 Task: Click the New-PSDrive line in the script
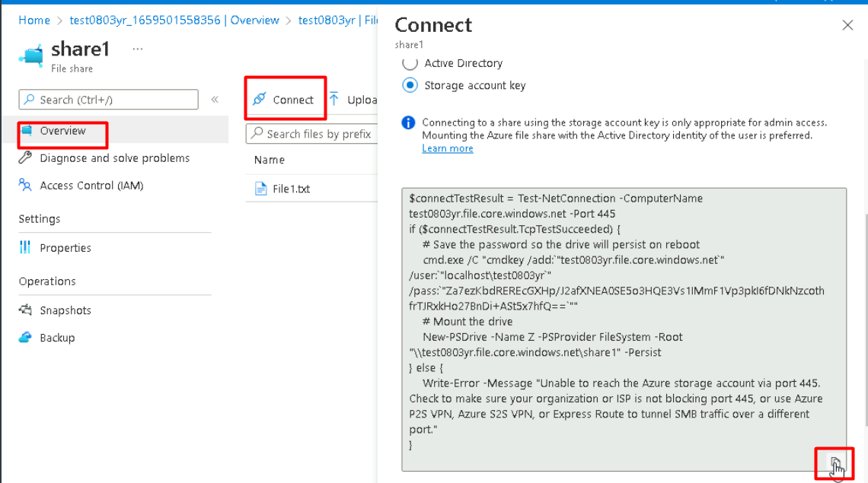(553, 337)
